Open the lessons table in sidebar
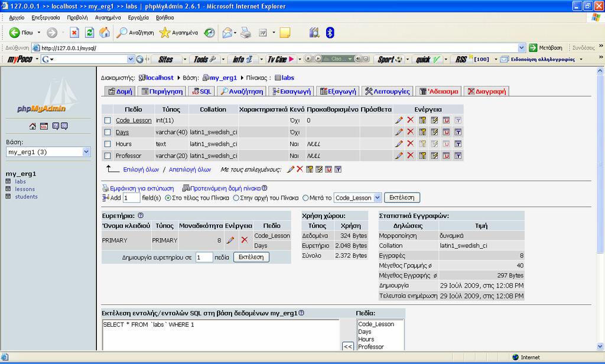The width and height of the screenshot is (605, 364). (x=25, y=189)
